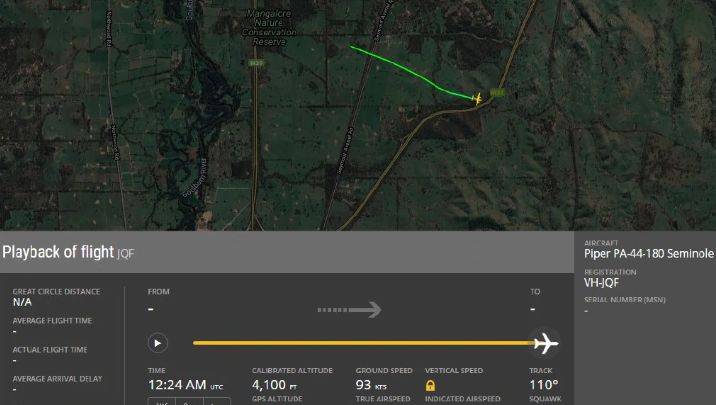Click the Piper PA-44-180 Seminole aircraft type
The image size is (716, 405).
648,254
